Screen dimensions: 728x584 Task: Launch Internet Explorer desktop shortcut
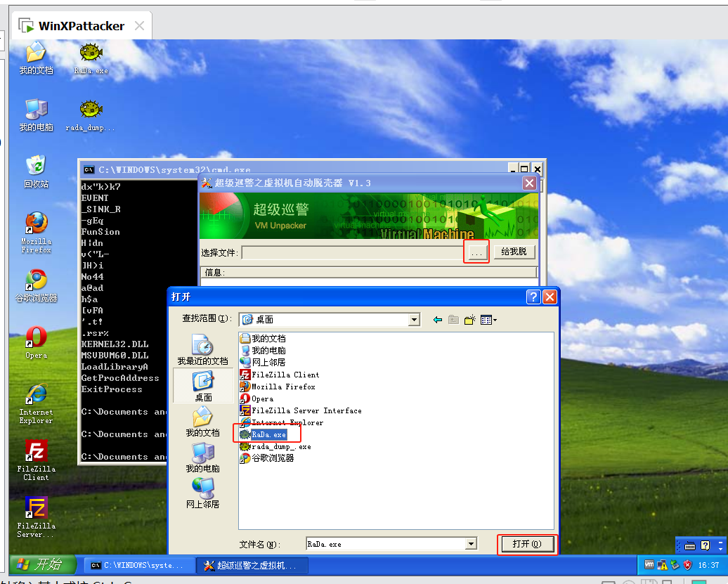(37, 403)
